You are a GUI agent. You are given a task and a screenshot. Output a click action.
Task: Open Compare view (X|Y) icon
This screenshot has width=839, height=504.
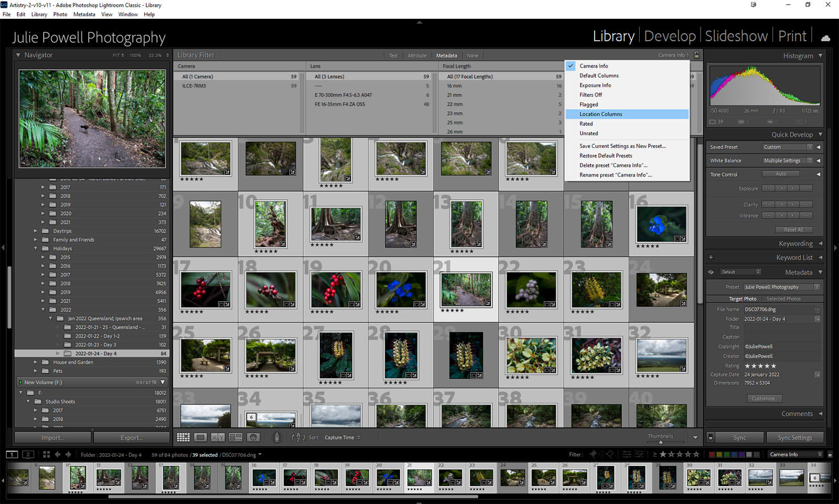point(218,437)
